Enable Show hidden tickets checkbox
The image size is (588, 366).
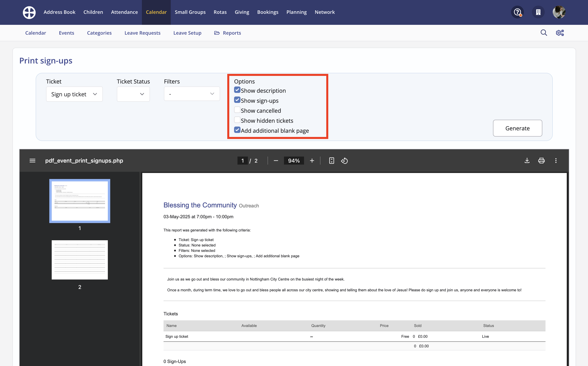click(x=237, y=120)
